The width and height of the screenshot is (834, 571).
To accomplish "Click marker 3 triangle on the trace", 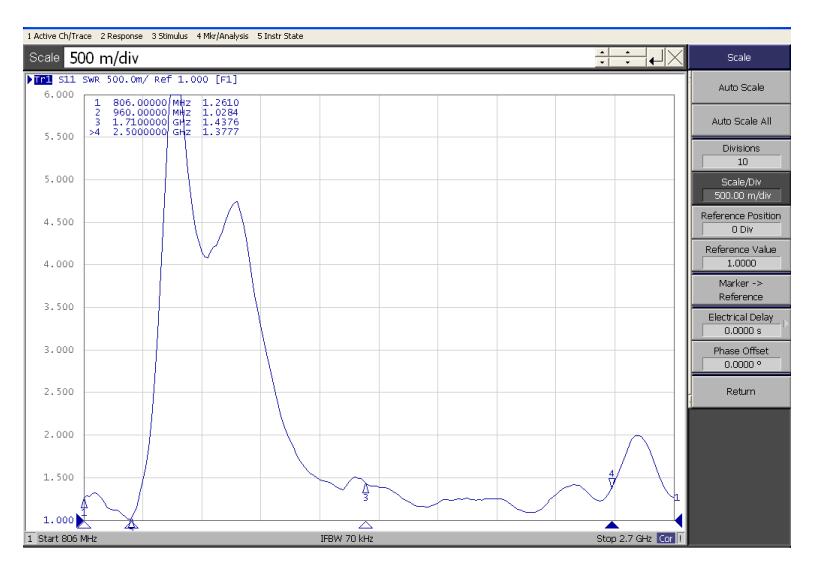I will pos(365,488).
